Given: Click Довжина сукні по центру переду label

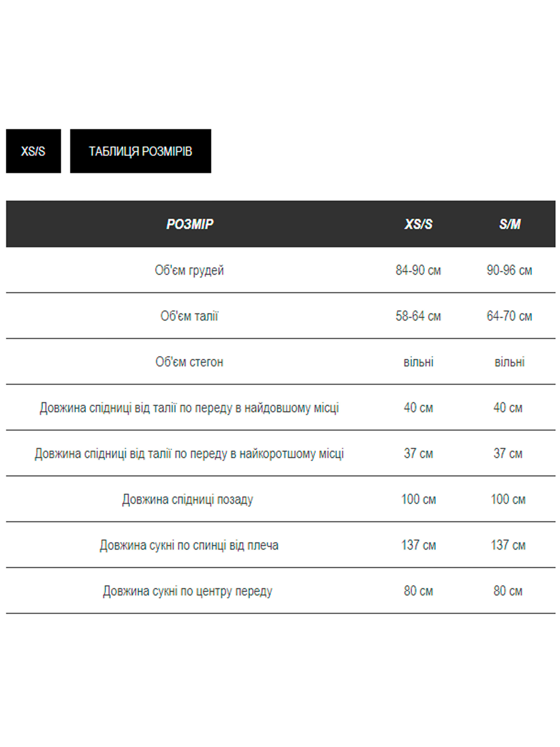Looking at the screenshot, I should tap(188, 591).
